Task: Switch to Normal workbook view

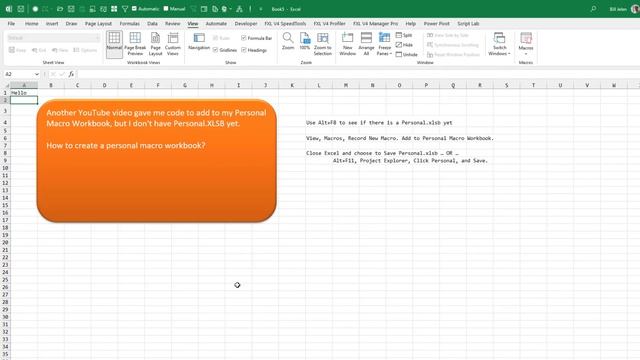Action: tap(114, 44)
